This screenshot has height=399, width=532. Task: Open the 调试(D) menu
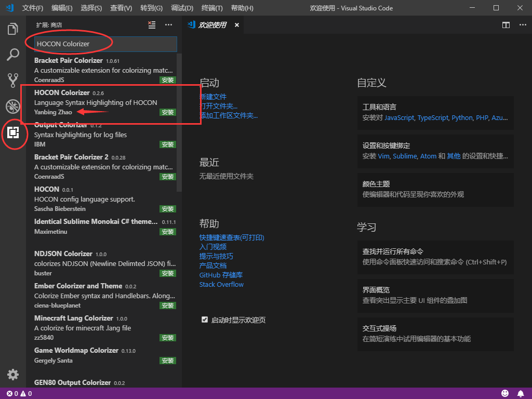click(182, 8)
